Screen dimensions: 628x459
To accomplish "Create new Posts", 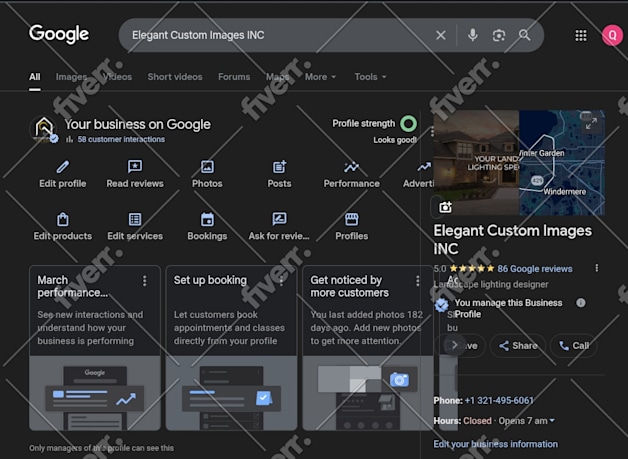I will 279,174.
